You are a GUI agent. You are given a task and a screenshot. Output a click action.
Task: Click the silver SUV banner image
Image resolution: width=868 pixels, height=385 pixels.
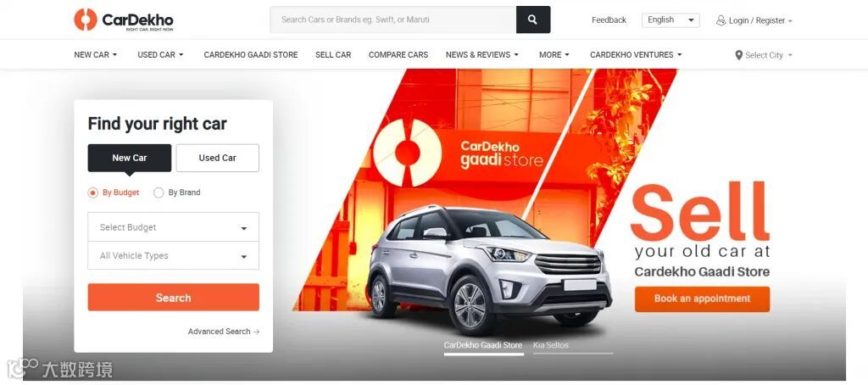coord(490,269)
